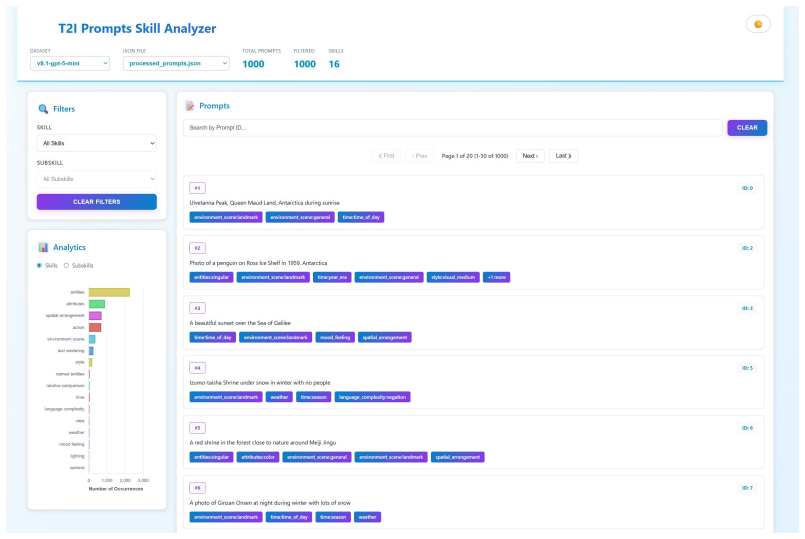Click weather tag on prompt #4
The image size is (805, 539).
pos(279,397)
